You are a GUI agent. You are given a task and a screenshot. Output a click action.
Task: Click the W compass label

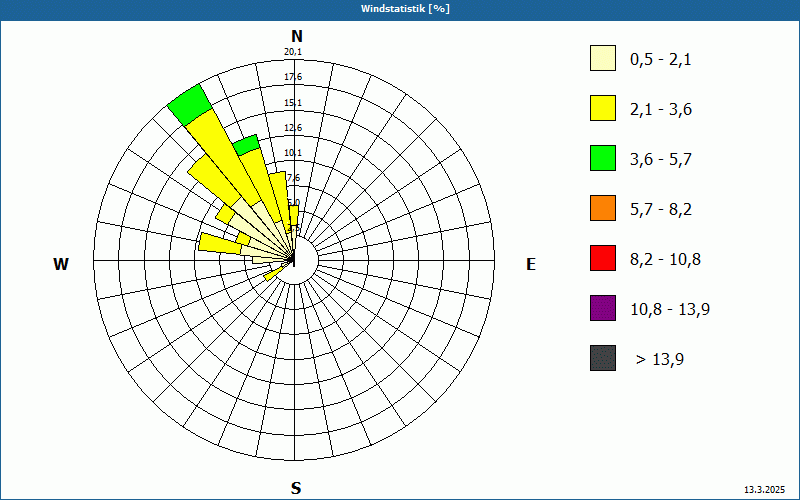click(61, 264)
